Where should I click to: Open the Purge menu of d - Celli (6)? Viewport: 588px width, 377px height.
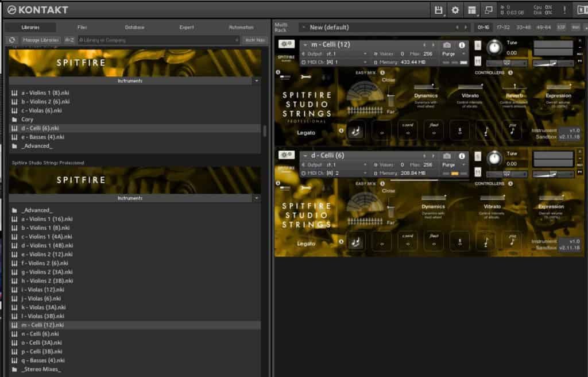coord(454,164)
